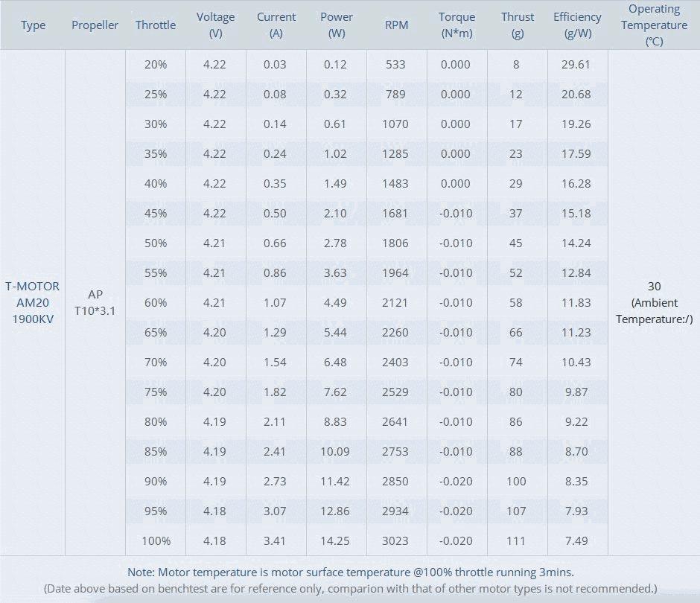
Task: Click the 29.61 efficiency value
Action: point(576,65)
